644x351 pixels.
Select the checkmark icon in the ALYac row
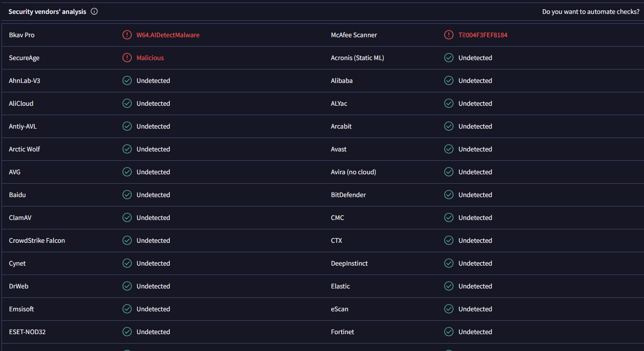pyautogui.click(x=449, y=103)
